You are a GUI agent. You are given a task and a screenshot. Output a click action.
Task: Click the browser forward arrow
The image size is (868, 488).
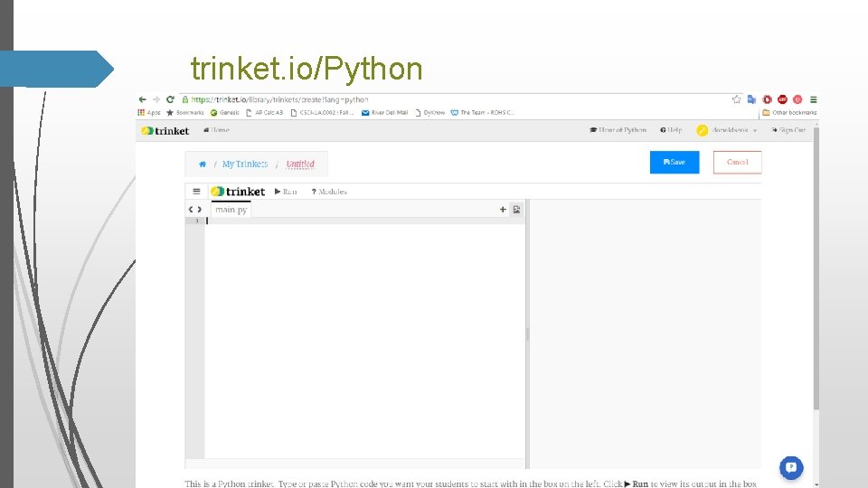(x=156, y=99)
